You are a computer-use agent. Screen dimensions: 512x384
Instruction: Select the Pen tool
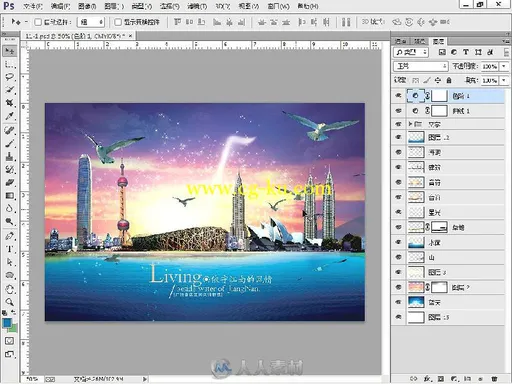(10, 236)
